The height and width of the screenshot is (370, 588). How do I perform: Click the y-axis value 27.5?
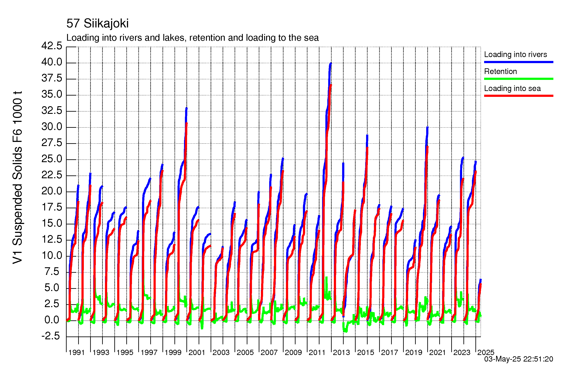pos(52,143)
